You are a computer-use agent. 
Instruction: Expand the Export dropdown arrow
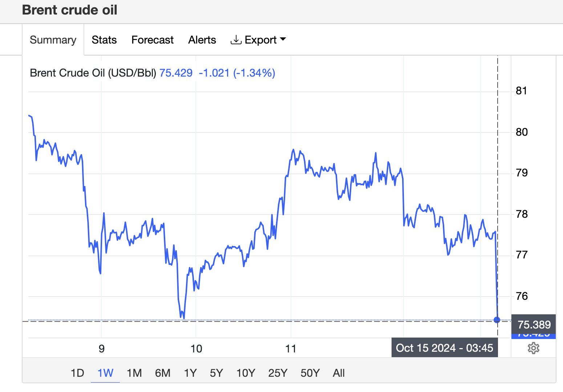click(283, 39)
